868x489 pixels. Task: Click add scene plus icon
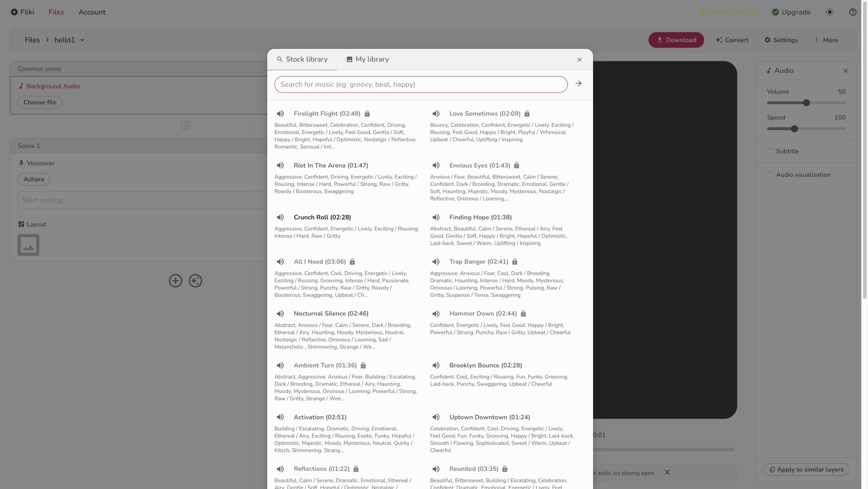click(x=175, y=281)
